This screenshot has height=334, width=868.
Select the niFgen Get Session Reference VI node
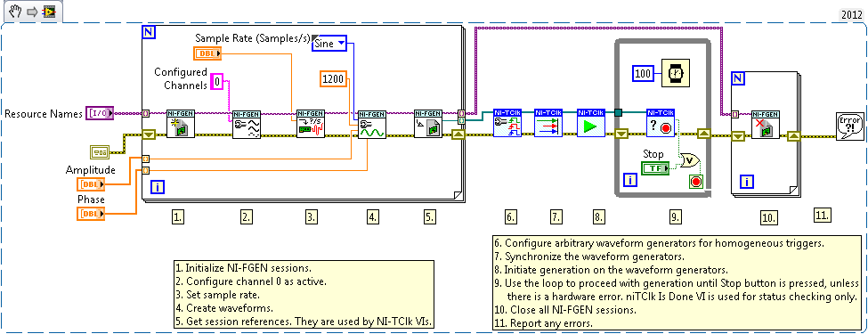pos(428,124)
